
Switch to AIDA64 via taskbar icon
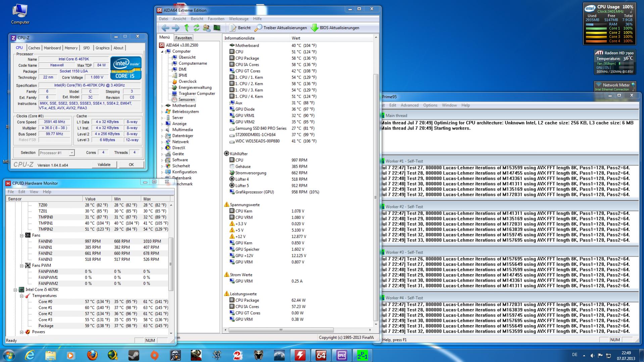pyautogui.click(x=321, y=355)
